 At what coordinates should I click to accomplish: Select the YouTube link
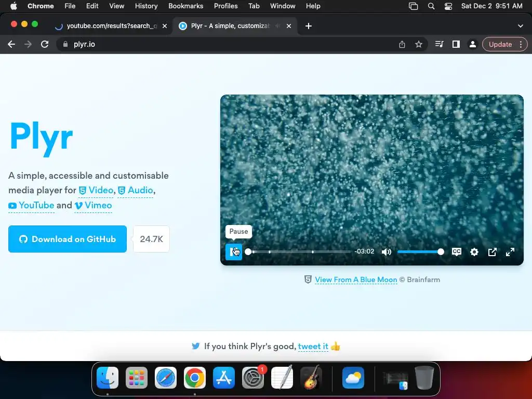click(31, 205)
